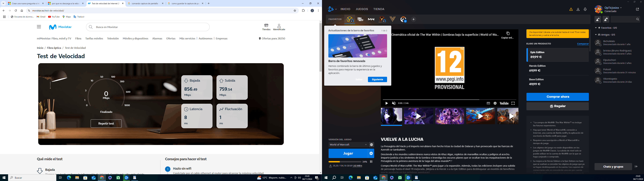644x181 pixels.
Task: Open Overwatch from the favorites bar
Action: [x=403, y=19]
